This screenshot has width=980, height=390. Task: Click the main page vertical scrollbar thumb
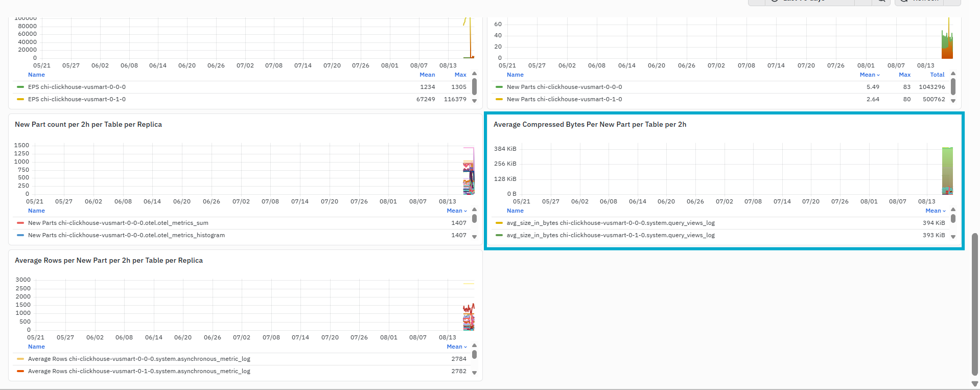click(x=974, y=304)
